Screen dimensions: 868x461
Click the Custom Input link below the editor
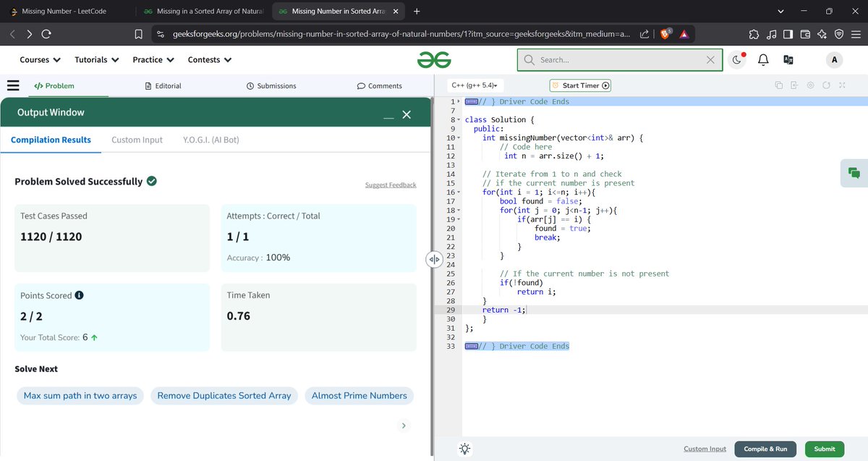click(x=705, y=449)
